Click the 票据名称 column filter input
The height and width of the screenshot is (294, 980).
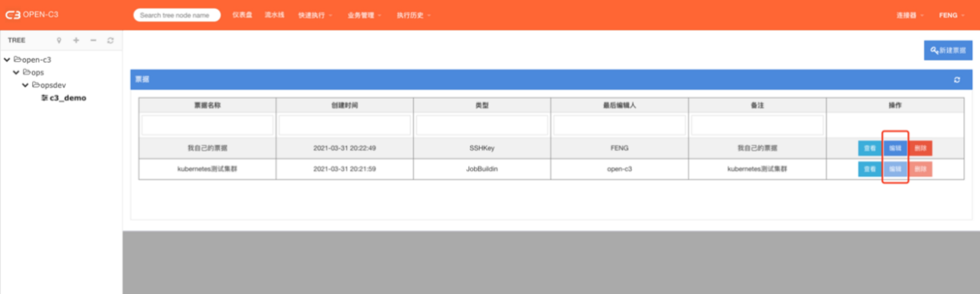(x=207, y=125)
